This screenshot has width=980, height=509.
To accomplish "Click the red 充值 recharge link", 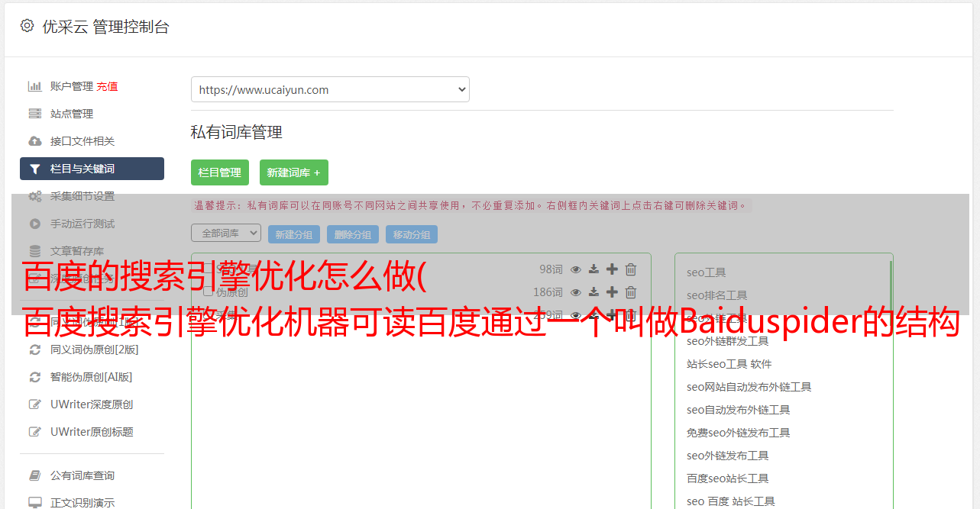I will [x=107, y=86].
